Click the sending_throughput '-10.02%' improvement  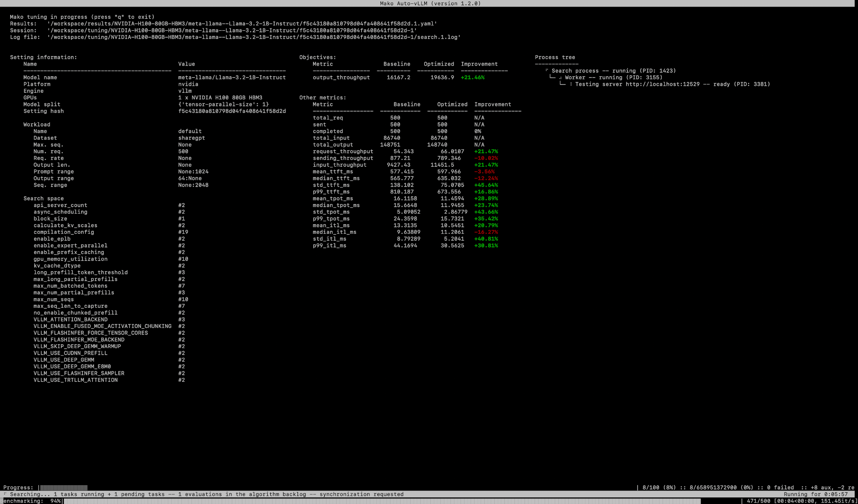[486, 158]
